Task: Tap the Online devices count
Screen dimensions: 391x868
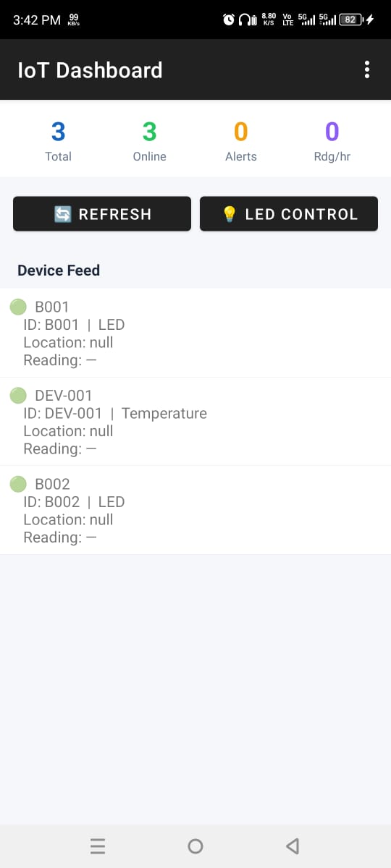Action: pos(149,132)
